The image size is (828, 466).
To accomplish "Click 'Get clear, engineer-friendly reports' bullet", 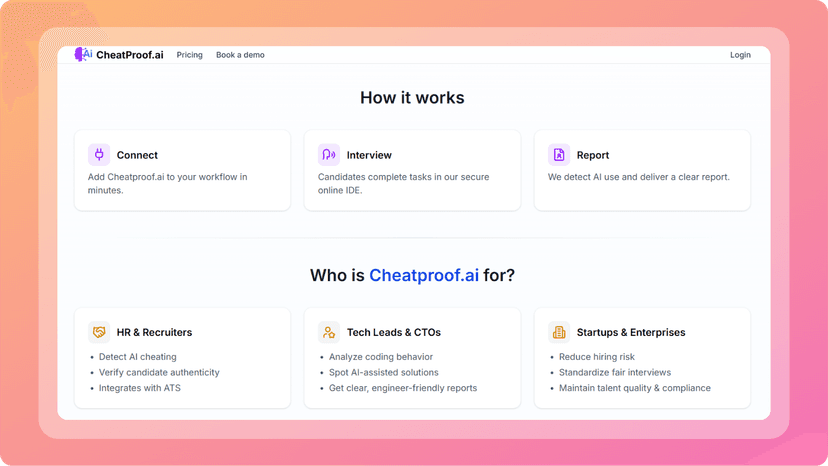I will coord(403,388).
